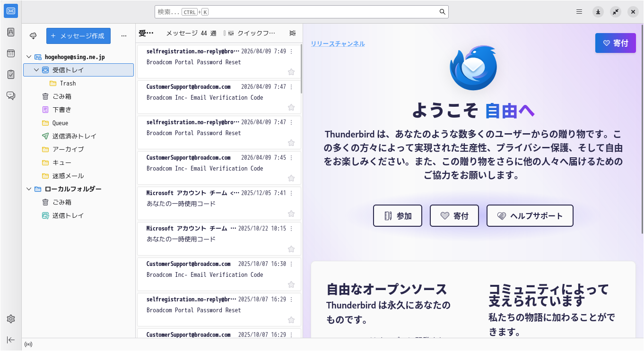Screen dimensions: 644x351
Task: Star the CustomerSupport message from 2026/04/09 7:47
Action: pyautogui.click(x=291, y=107)
